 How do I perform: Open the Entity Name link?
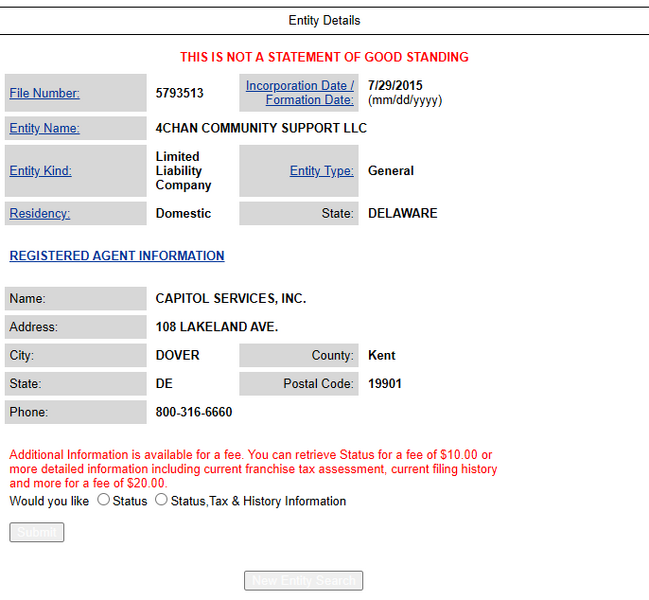coord(44,128)
